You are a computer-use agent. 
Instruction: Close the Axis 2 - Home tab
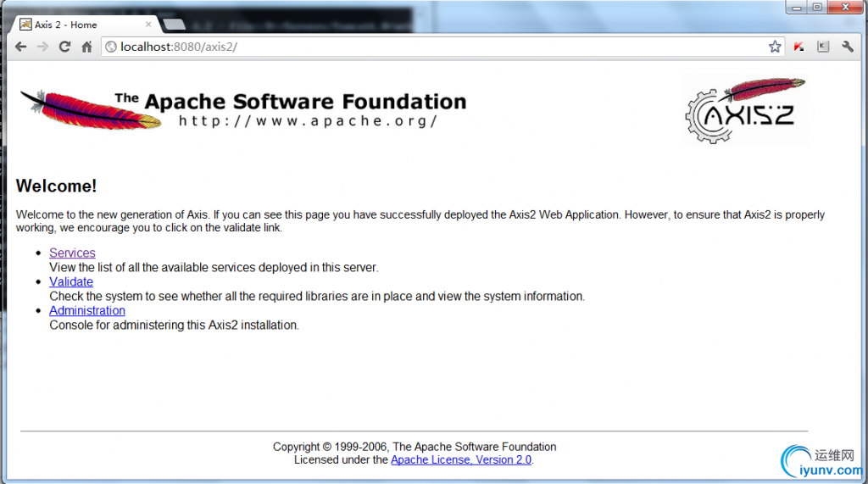[148, 25]
